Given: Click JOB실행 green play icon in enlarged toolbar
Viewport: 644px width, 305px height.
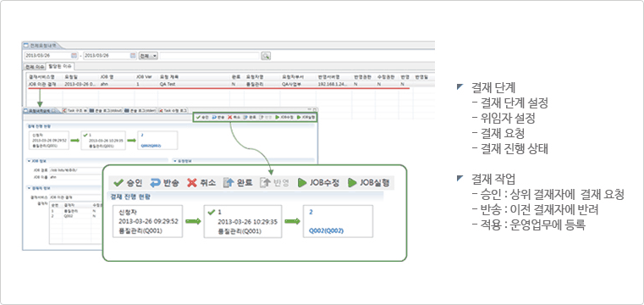Looking at the screenshot, I should point(351,182).
